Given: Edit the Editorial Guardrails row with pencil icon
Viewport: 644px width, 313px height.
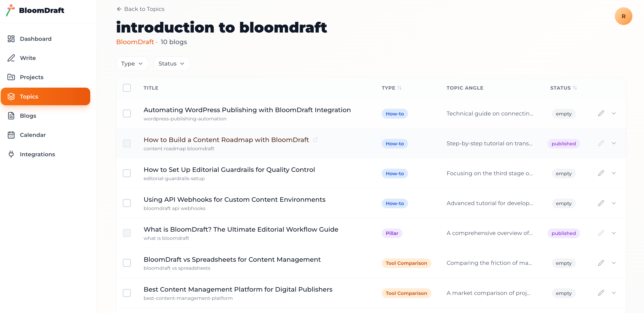Looking at the screenshot, I should (x=601, y=173).
